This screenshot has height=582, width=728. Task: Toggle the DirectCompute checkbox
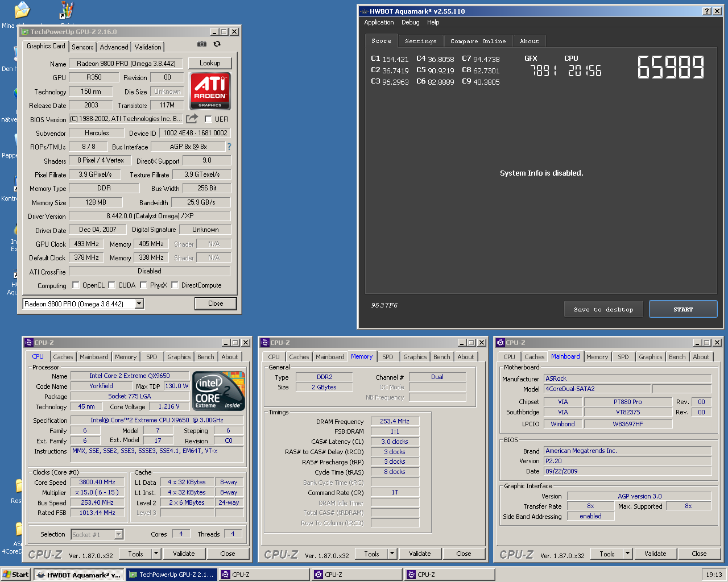tap(175, 285)
